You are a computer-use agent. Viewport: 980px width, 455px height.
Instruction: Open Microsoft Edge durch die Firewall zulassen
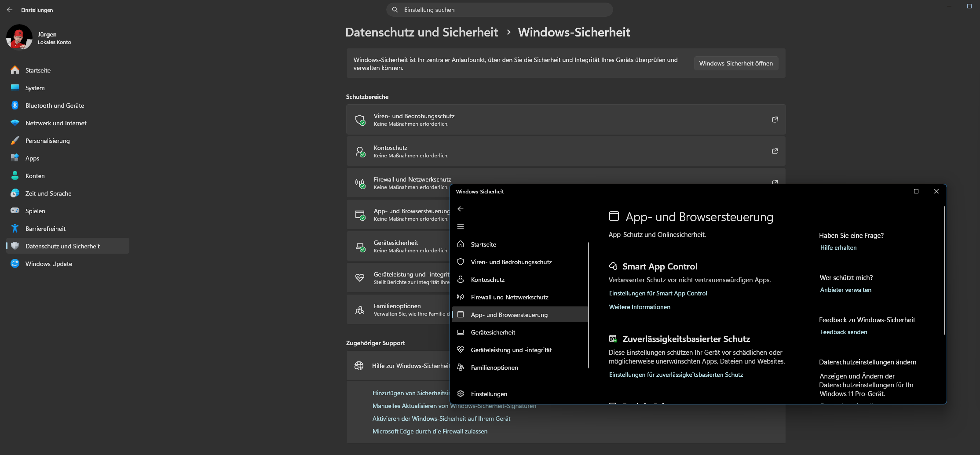430,431
